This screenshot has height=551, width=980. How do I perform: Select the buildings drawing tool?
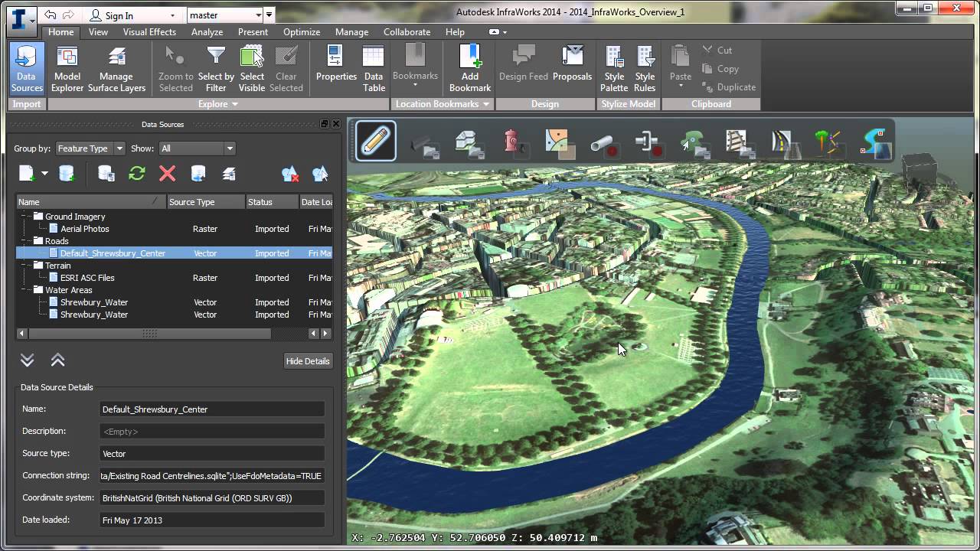(x=469, y=143)
